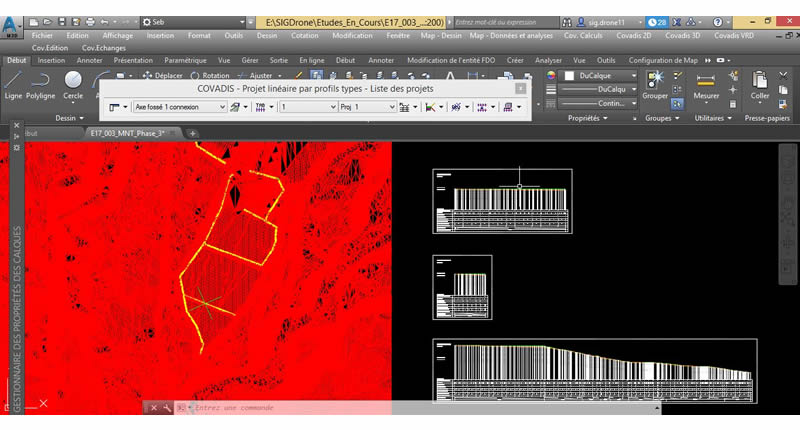Viewport: 800px width, 430px height.
Task: Click the sig.drone11 account button
Action: pyautogui.click(x=607, y=22)
